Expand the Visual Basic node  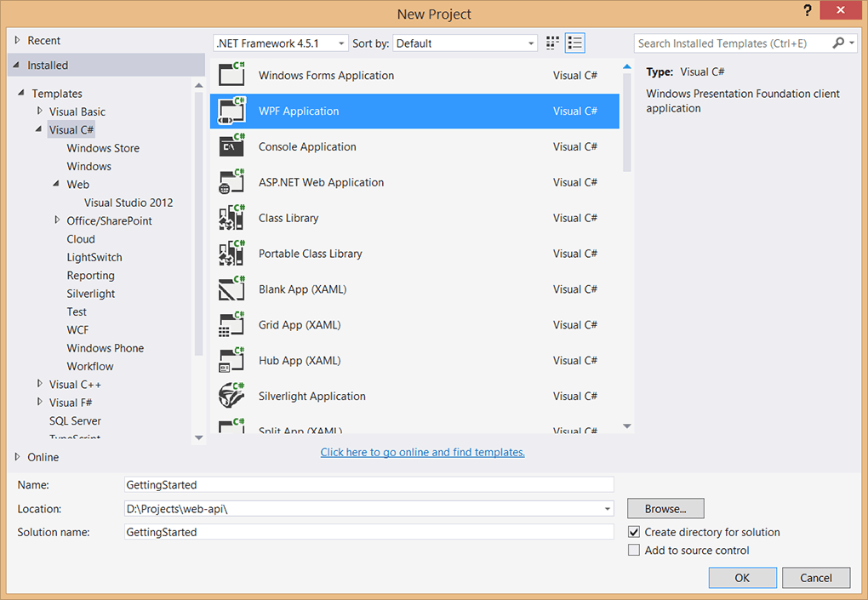pos(39,111)
